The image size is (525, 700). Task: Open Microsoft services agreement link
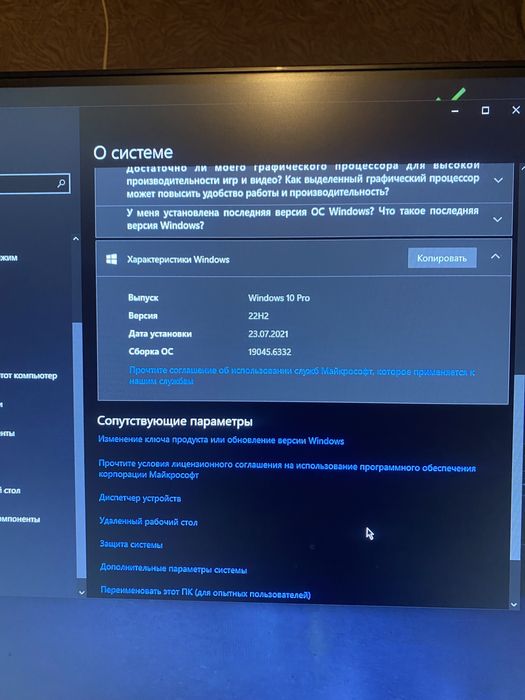[x=301, y=376]
